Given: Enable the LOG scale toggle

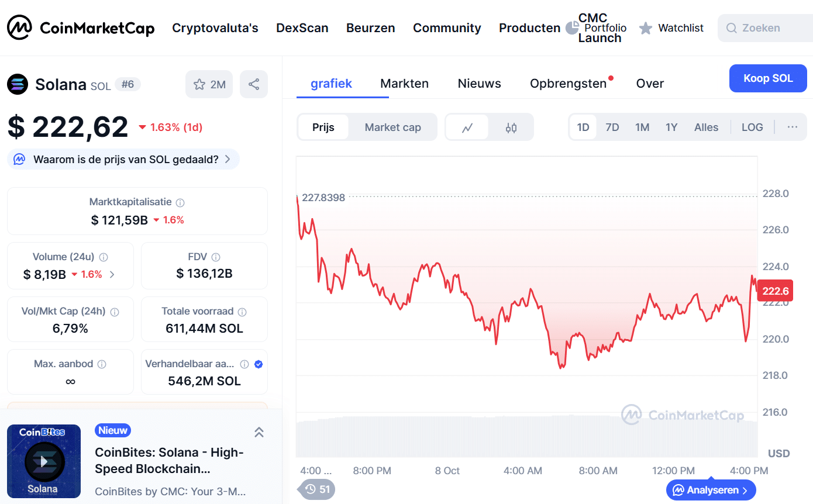Looking at the screenshot, I should [752, 127].
